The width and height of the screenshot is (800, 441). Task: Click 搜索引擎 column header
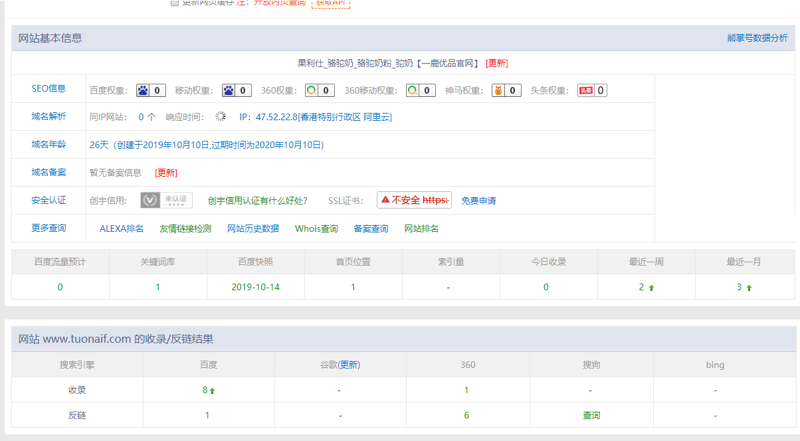coord(77,365)
